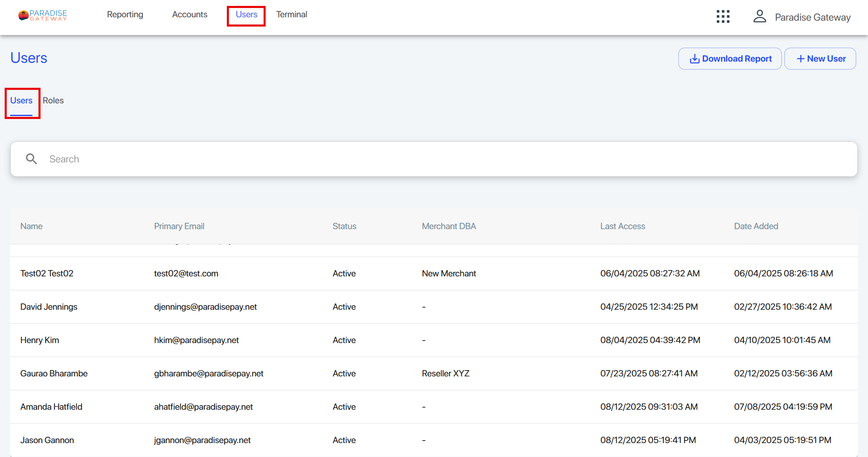Select the Amanda Hatfield user name

pos(52,407)
